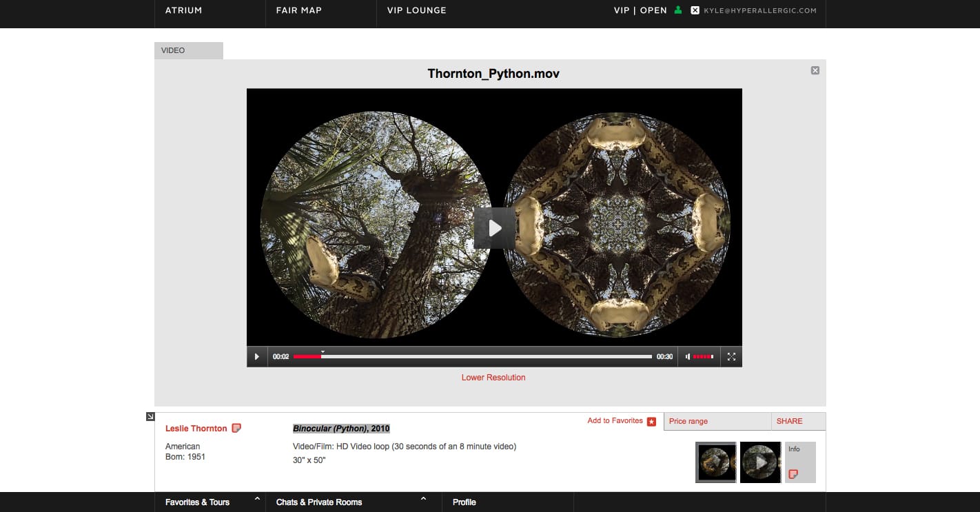
Task: Click the note icon beside Leslie Thornton
Action: 236,428
